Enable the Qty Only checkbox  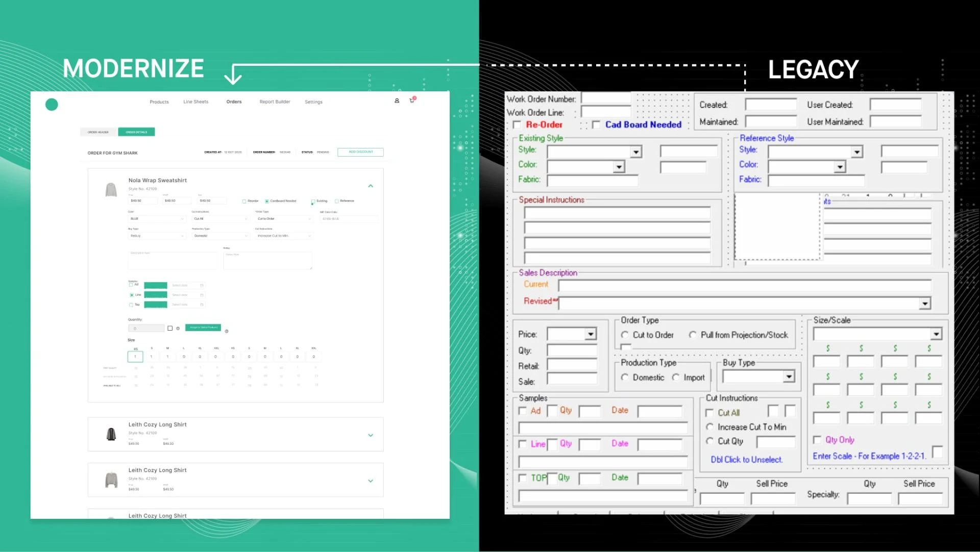click(x=817, y=440)
